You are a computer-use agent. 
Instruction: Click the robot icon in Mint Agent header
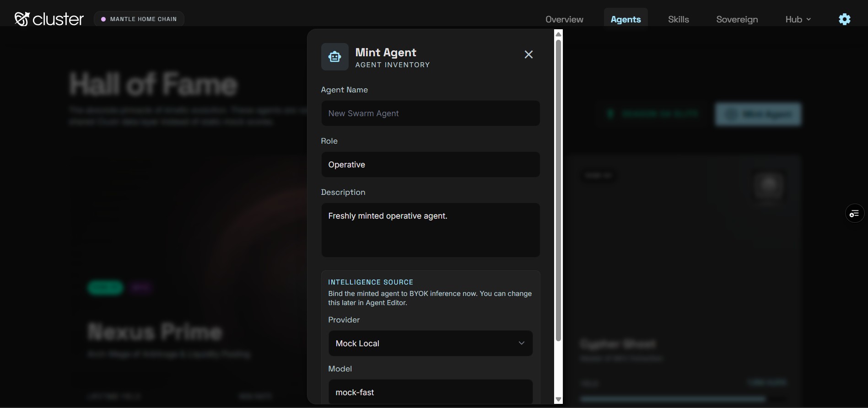click(335, 57)
